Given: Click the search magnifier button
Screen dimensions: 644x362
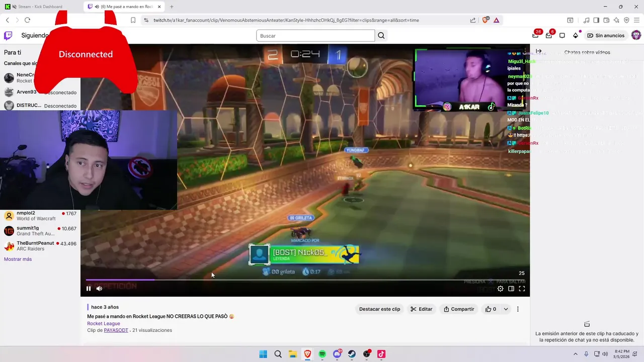Looking at the screenshot, I should [381, 36].
